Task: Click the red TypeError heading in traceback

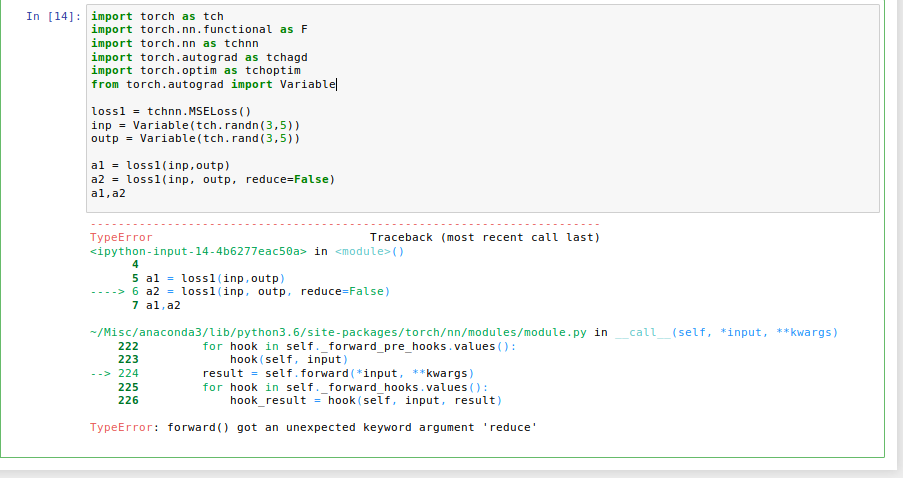Action: 121,237
